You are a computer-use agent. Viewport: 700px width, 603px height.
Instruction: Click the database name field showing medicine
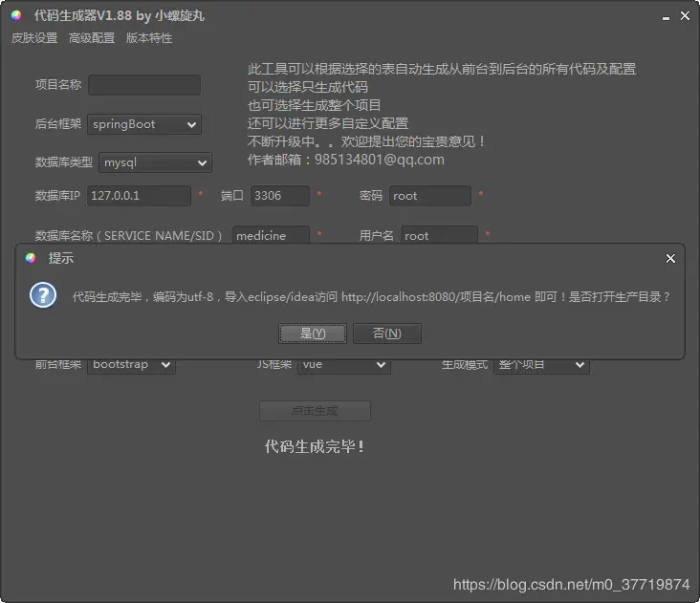[271, 234]
